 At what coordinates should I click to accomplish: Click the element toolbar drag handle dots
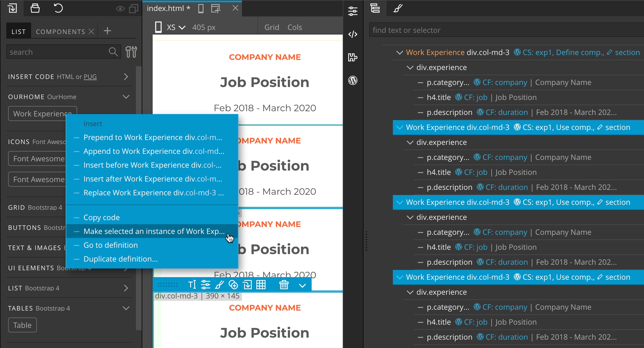(x=168, y=285)
